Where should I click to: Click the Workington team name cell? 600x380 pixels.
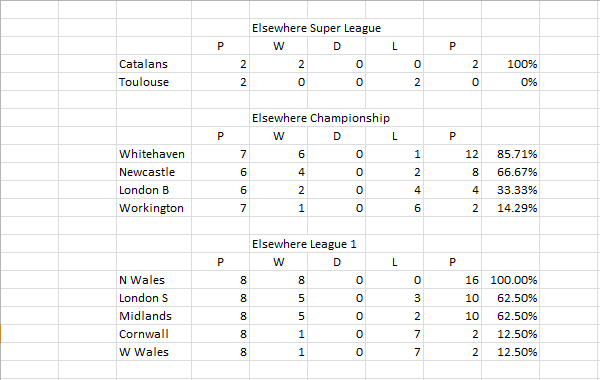click(x=154, y=208)
